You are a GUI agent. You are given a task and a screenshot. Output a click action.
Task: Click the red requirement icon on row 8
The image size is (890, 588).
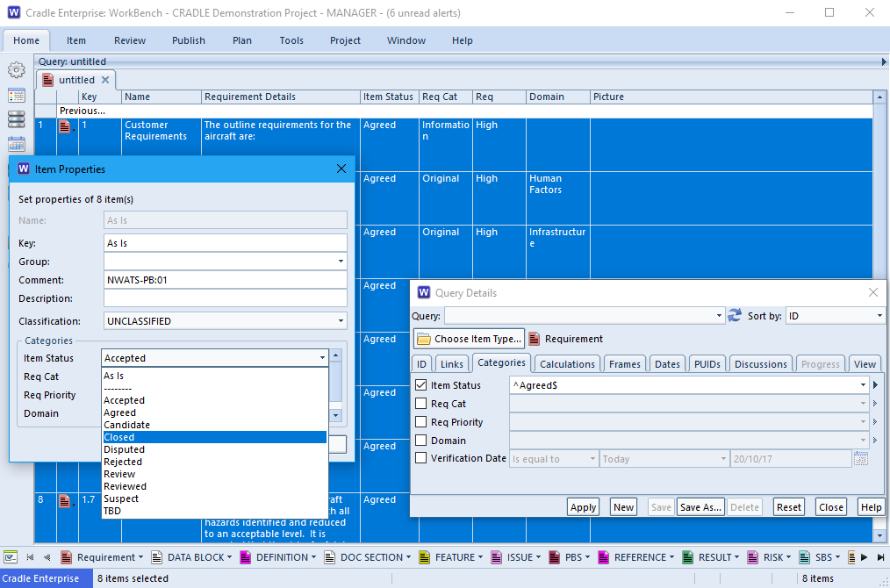coord(64,500)
